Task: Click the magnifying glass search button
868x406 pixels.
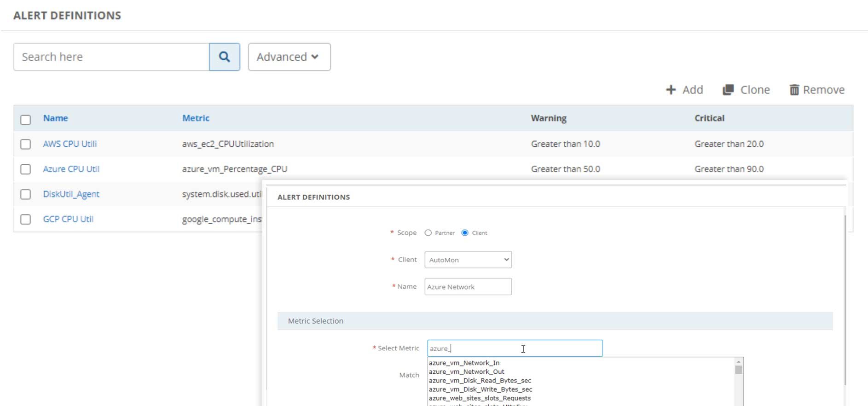Action: pos(225,57)
